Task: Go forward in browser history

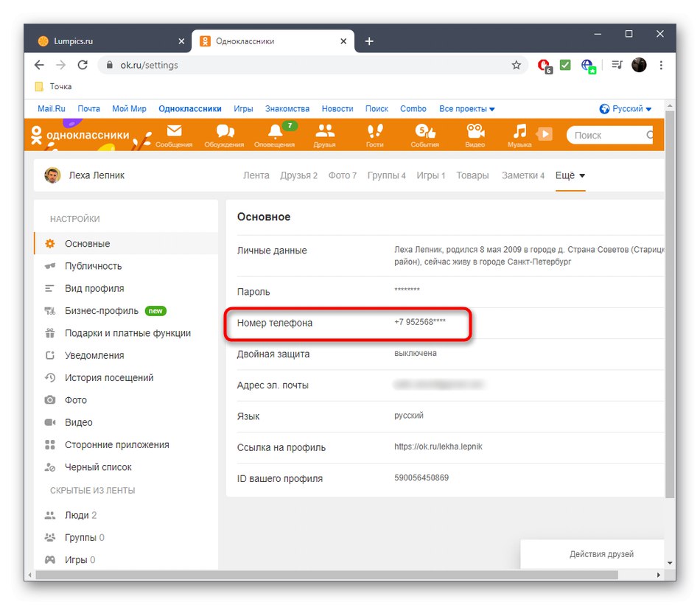Action: tap(60, 65)
